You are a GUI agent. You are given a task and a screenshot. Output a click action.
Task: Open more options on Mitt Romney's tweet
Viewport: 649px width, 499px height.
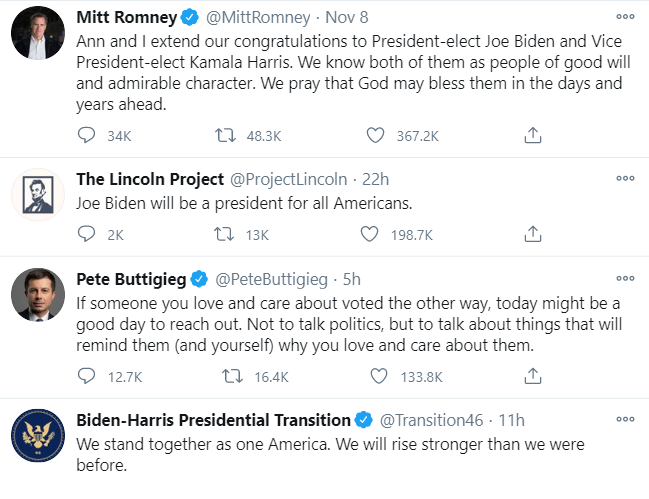point(626,18)
